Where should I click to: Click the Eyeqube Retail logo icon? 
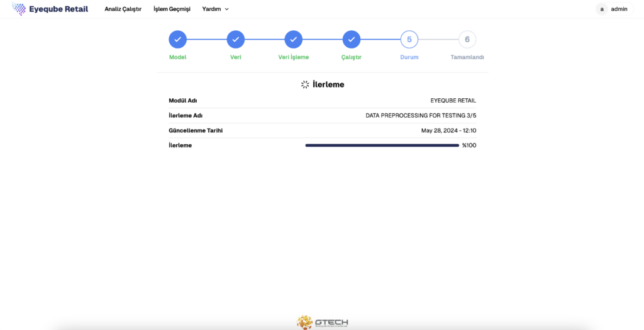(19, 9)
